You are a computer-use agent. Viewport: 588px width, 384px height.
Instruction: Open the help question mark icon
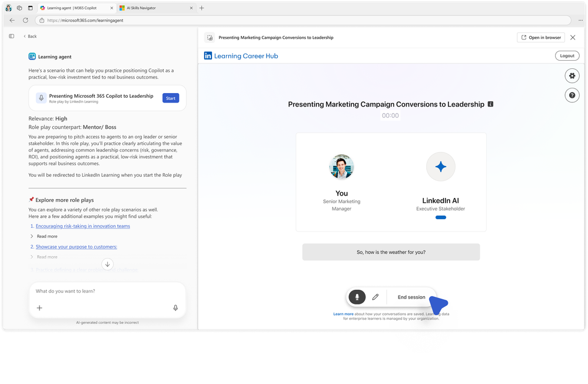point(572,95)
